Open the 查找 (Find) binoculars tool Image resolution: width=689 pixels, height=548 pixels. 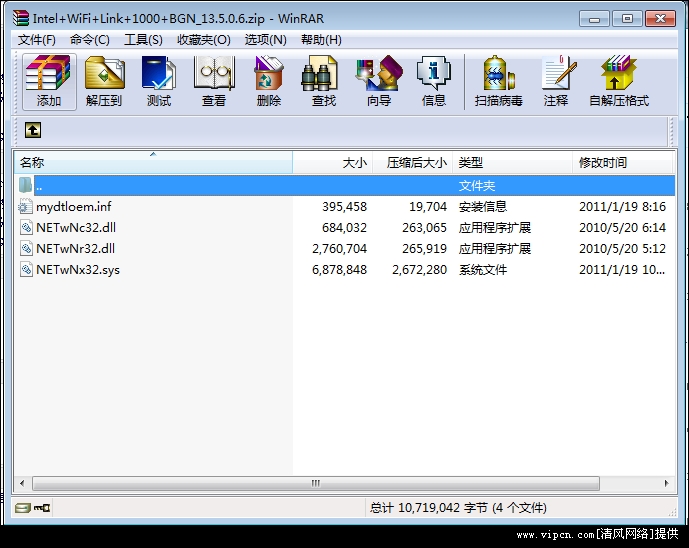tap(323, 82)
